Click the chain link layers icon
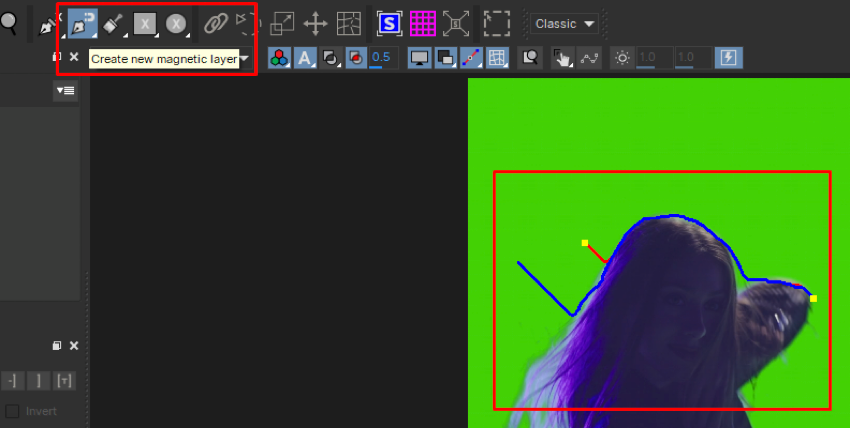This screenshot has width=850, height=428. tap(215, 23)
